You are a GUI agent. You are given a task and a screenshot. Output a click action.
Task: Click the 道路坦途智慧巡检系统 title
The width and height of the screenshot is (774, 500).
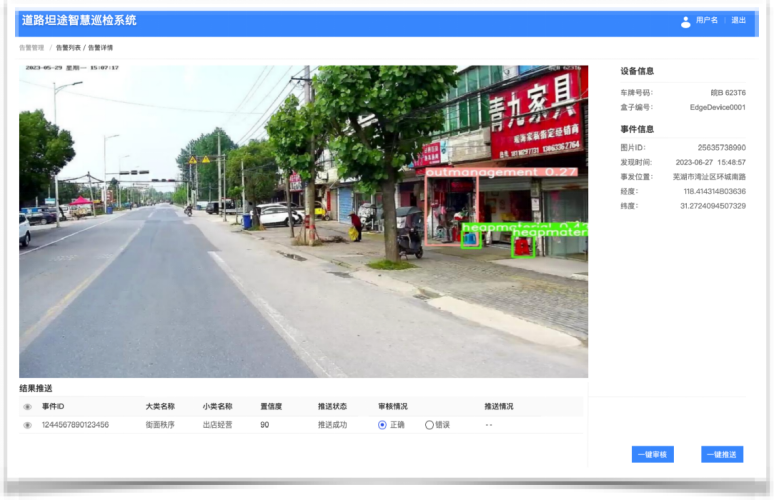(x=79, y=21)
